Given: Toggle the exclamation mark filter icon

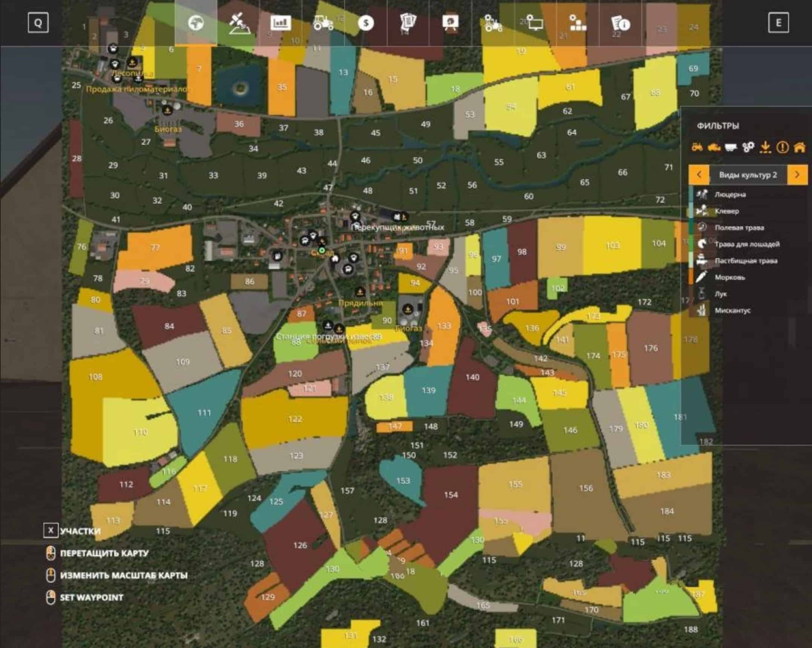Looking at the screenshot, I should (x=783, y=147).
